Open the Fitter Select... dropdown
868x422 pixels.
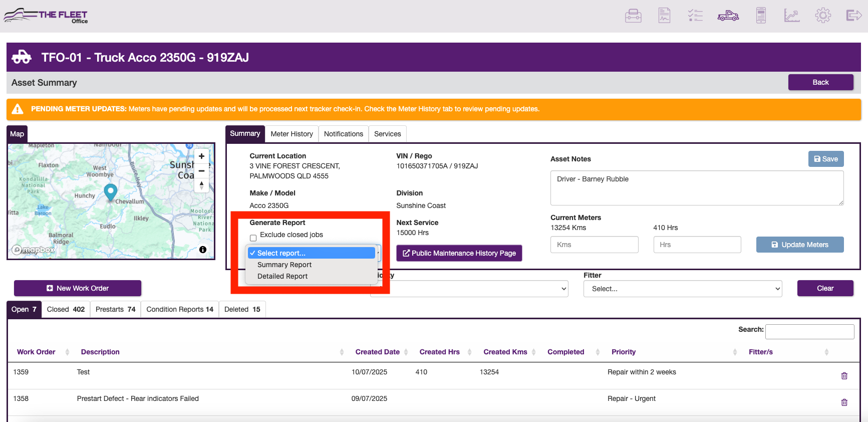(x=683, y=289)
